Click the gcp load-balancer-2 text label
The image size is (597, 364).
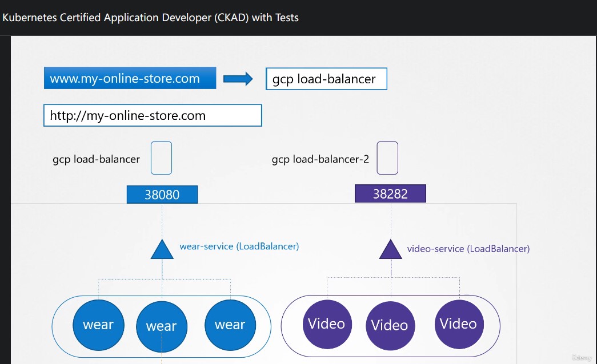320,159
